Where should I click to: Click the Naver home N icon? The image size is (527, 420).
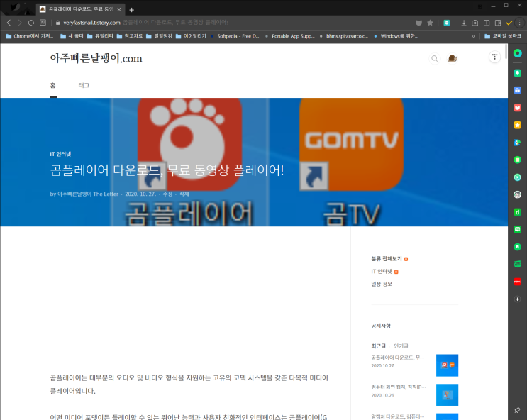click(x=43, y=23)
